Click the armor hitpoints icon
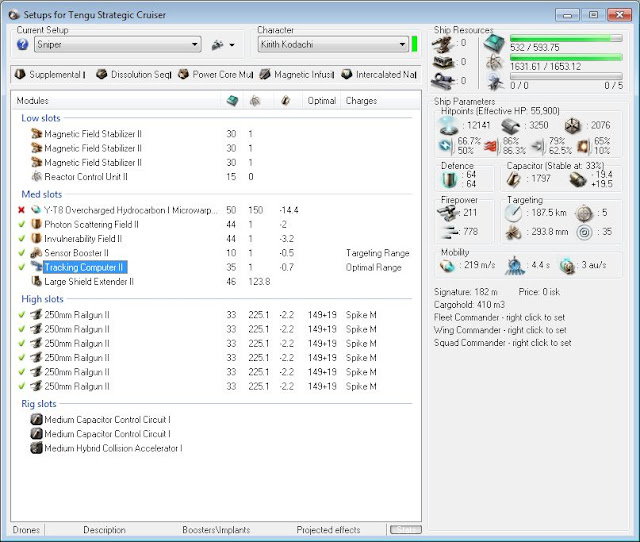The image size is (640, 542). (x=510, y=126)
